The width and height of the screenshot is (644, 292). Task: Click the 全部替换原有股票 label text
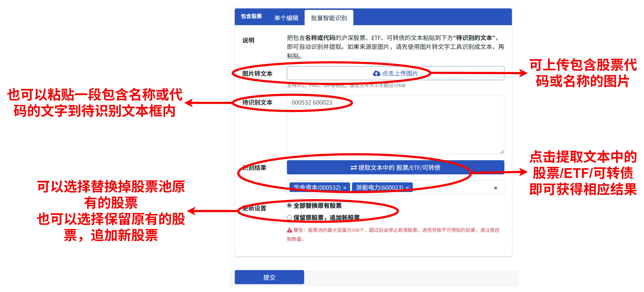[x=317, y=206]
